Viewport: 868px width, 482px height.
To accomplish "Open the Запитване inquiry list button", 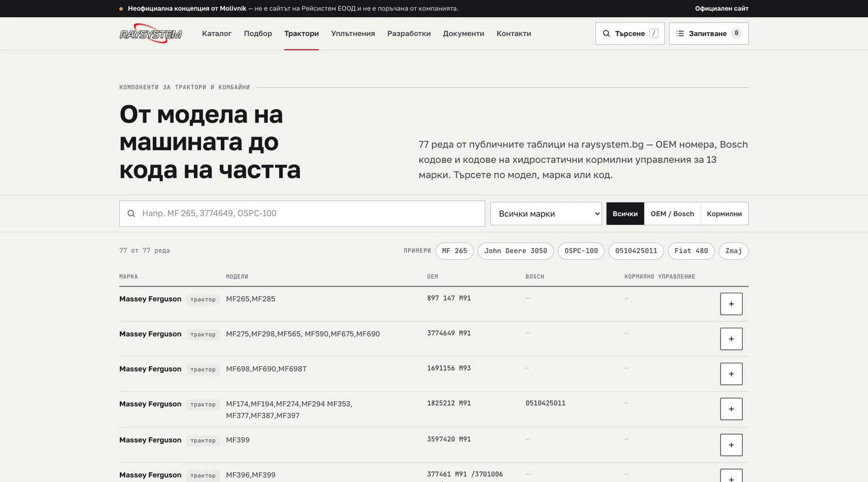I will click(709, 33).
